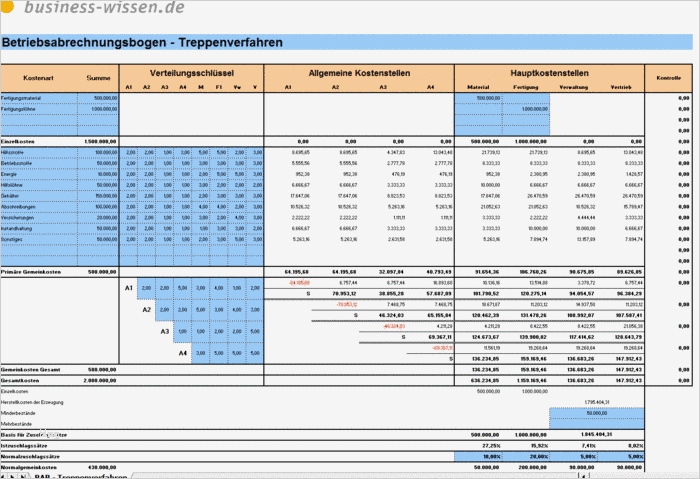700x479 pixels.
Task: Select the Gesamtkosten 2.000.000,00 cell
Action: pos(98,380)
